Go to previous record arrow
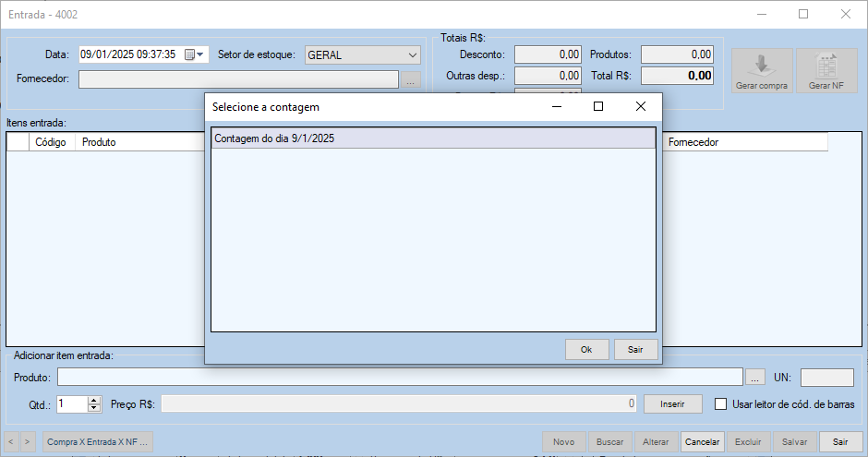 pos(13,442)
